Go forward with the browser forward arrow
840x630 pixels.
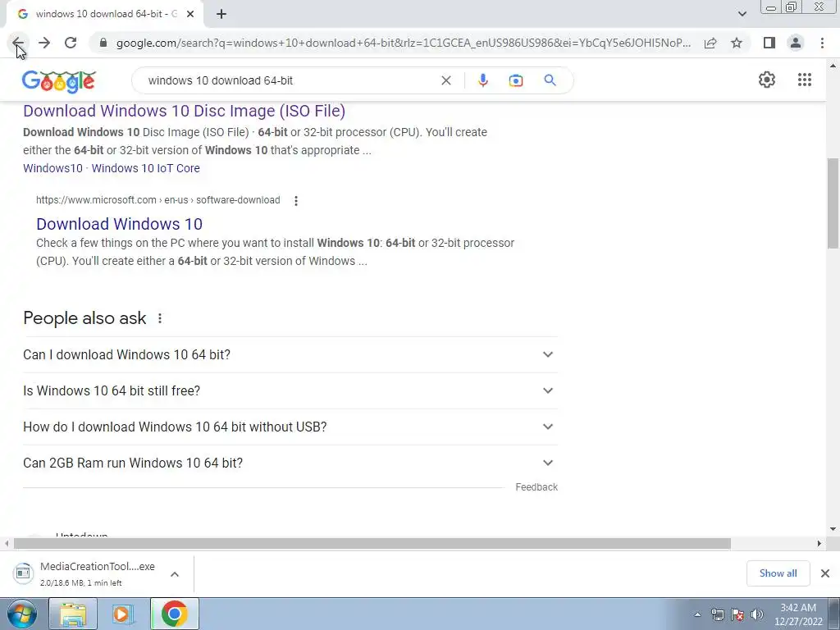[x=44, y=43]
